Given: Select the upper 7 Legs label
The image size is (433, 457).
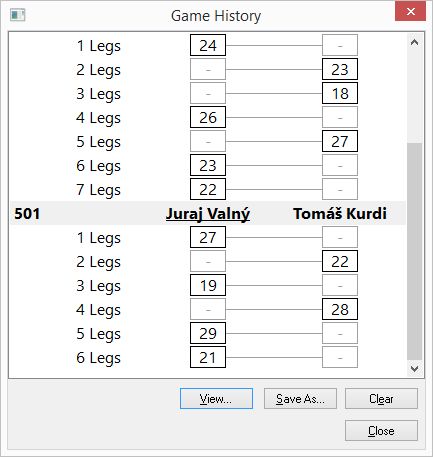Looking at the screenshot, I should point(98,190).
